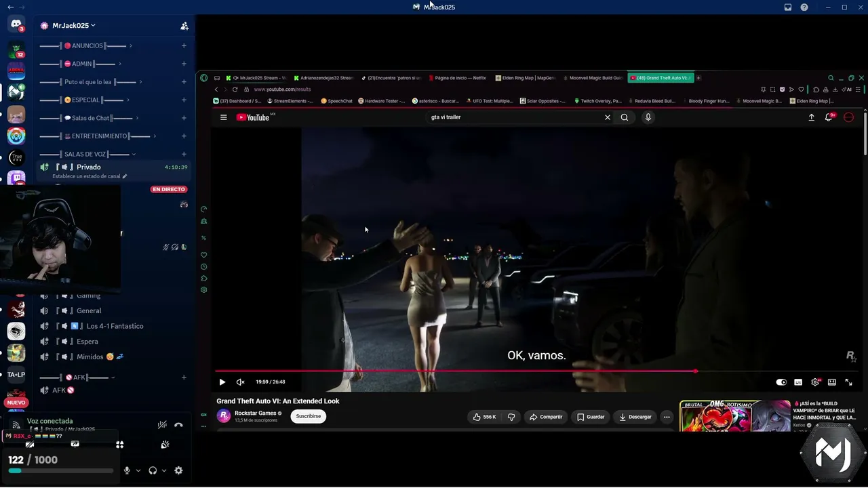Expand the ADMIN category
This screenshot has width=868, height=488.
point(81,64)
